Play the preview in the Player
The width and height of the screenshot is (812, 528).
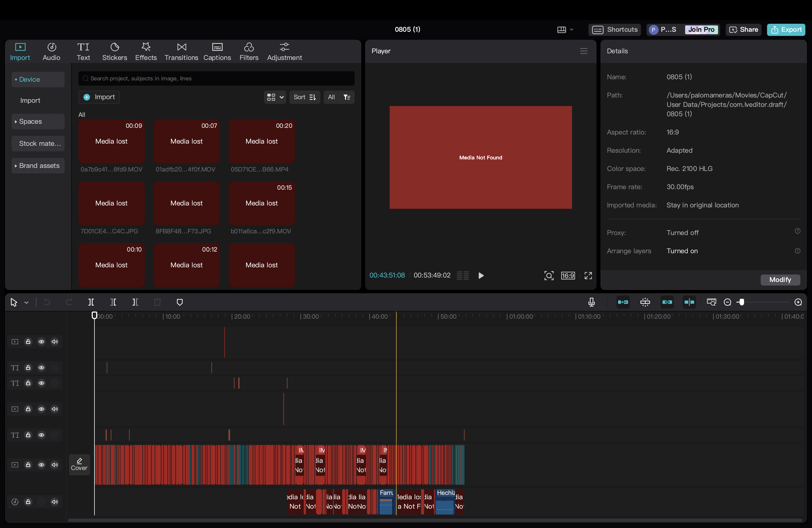click(x=481, y=276)
